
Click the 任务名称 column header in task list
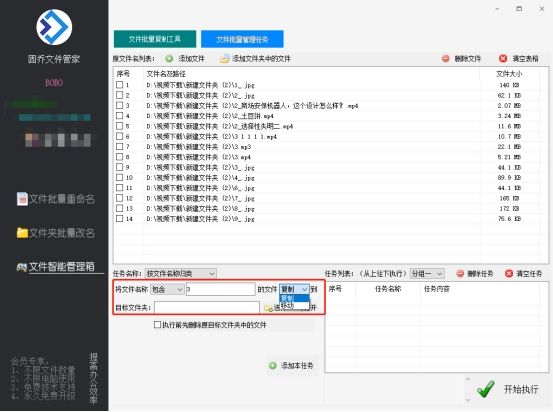click(x=388, y=289)
